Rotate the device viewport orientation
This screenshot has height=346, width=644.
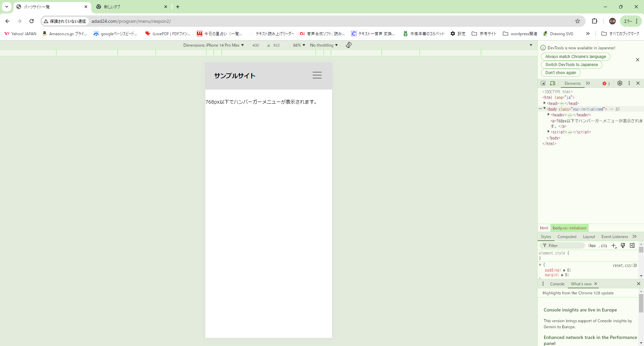[349, 45]
